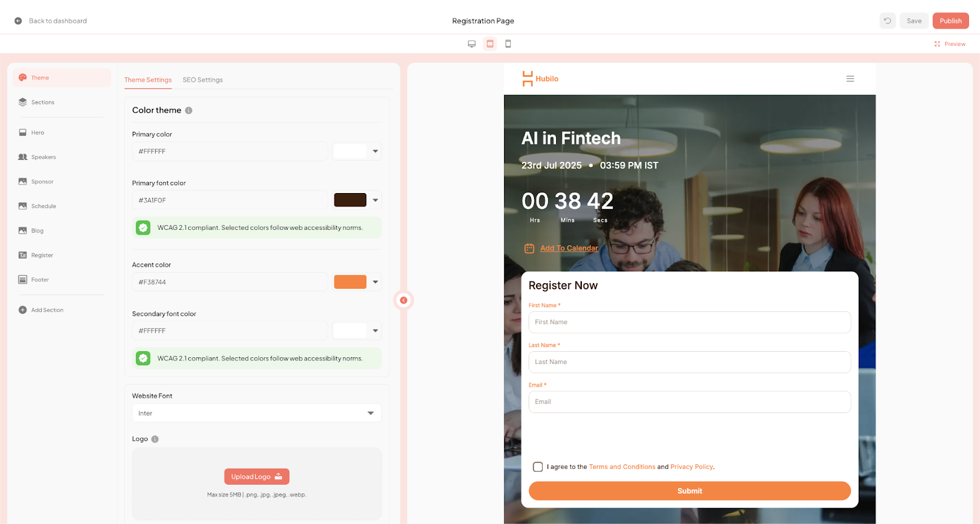The width and height of the screenshot is (980, 524).
Task: Click the First Name input field
Action: (x=690, y=322)
